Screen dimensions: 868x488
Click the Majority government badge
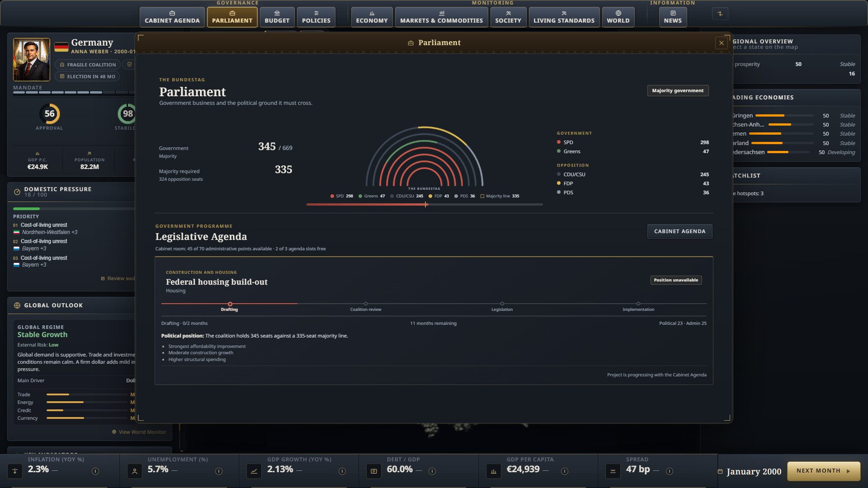[x=678, y=90]
